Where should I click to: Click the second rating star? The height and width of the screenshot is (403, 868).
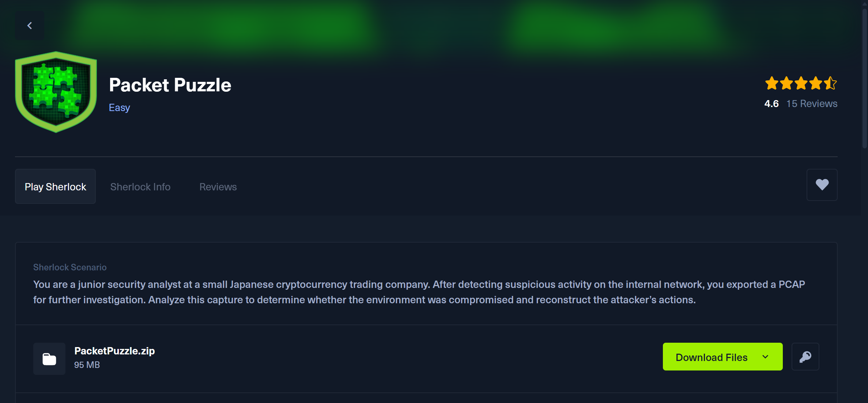point(786,83)
